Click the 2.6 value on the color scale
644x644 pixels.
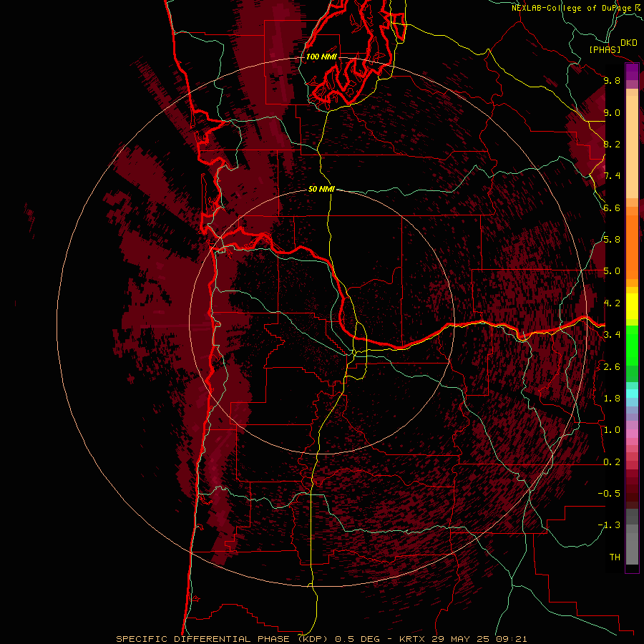(612, 366)
